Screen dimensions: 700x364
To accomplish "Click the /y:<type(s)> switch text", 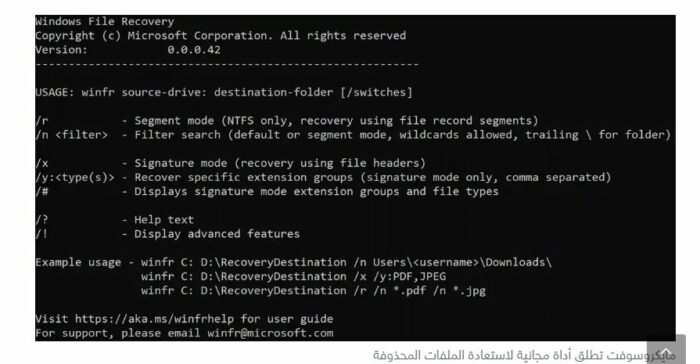I will point(75,177).
